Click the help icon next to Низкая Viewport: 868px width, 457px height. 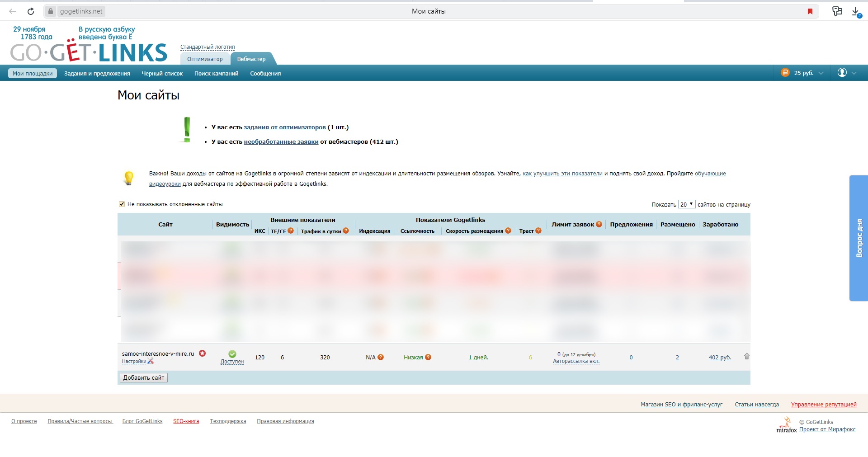tap(428, 357)
